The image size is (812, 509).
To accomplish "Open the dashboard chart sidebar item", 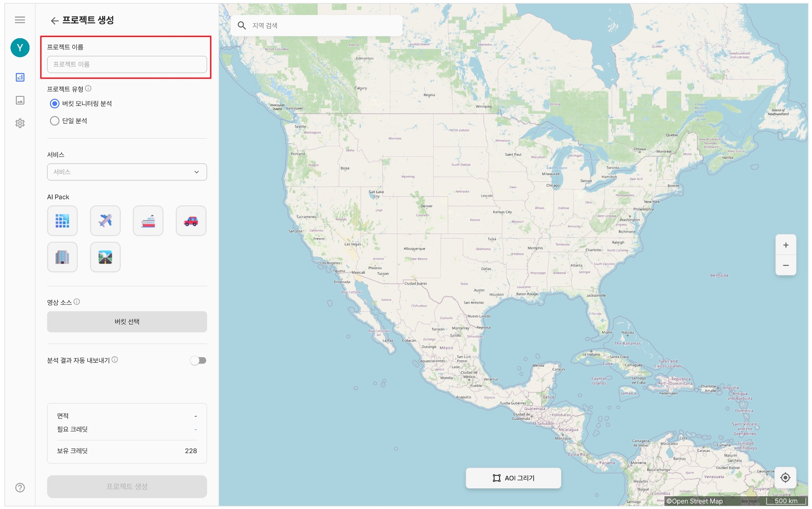I will [x=20, y=77].
